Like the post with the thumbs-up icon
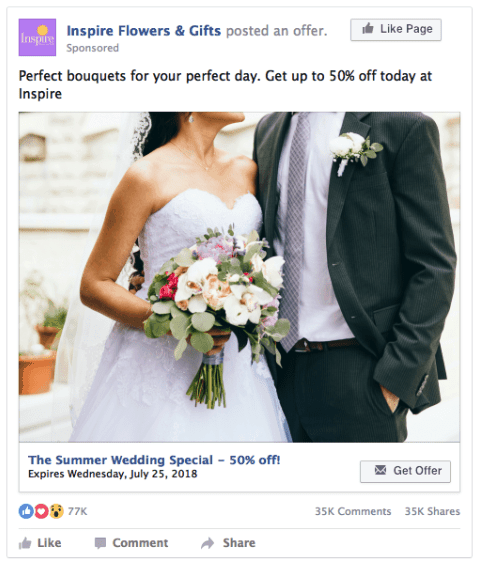Image resolution: width=481 pixels, height=565 pixels. [x=25, y=543]
